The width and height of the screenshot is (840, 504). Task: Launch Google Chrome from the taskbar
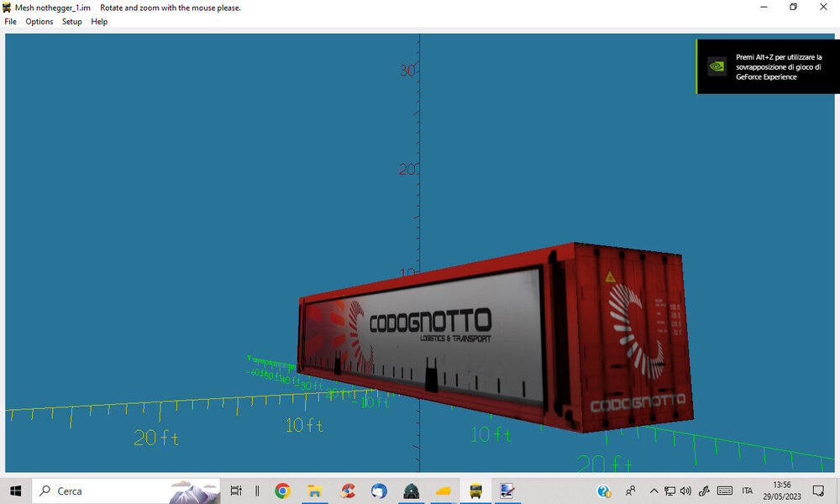pos(282,491)
